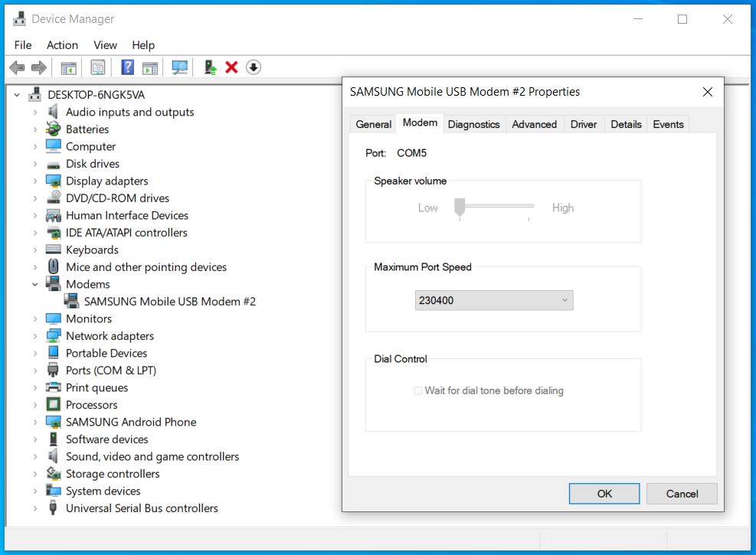Switch to the Driver tab

tap(584, 124)
